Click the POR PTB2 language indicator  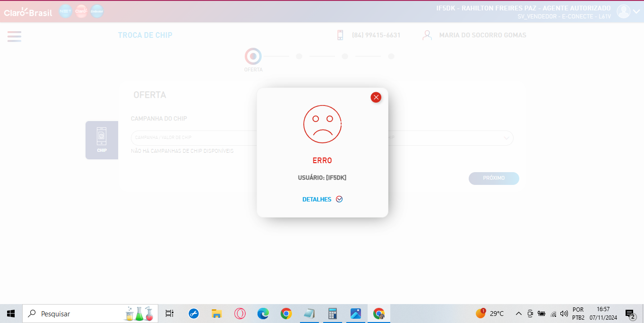coord(578,314)
